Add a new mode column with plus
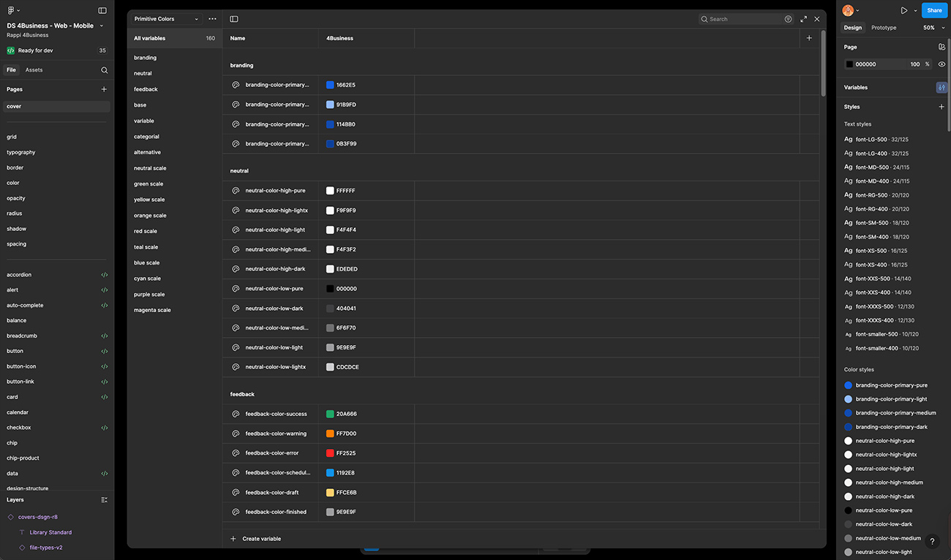Screen dimensions: 951x560 tap(809, 38)
